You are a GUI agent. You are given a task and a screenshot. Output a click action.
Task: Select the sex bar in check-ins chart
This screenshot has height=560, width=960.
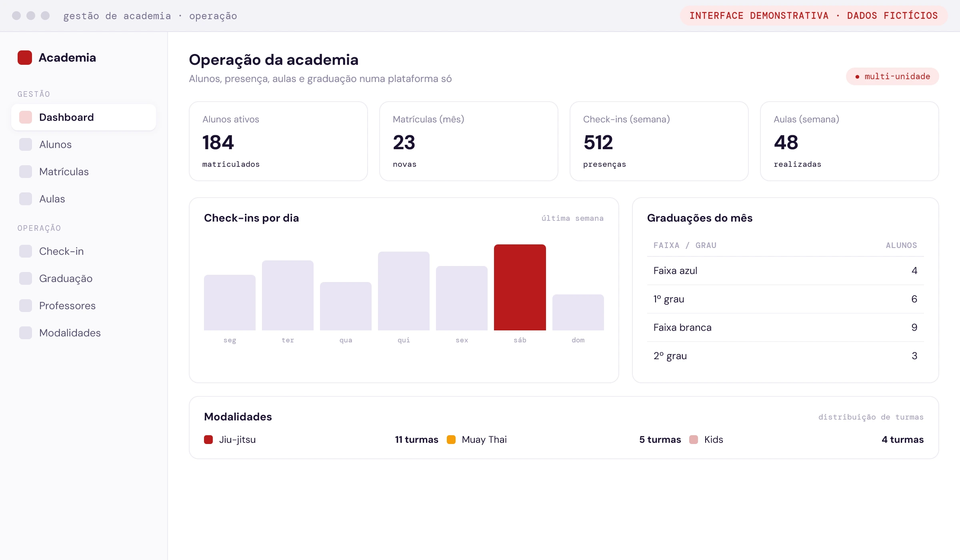tap(462, 298)
